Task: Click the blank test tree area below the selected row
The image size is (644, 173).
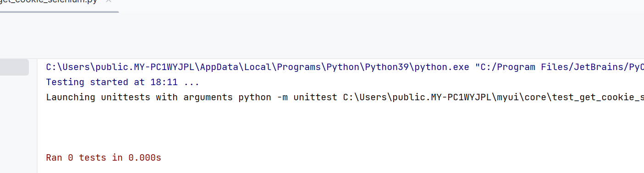Action: coord(18,124)
